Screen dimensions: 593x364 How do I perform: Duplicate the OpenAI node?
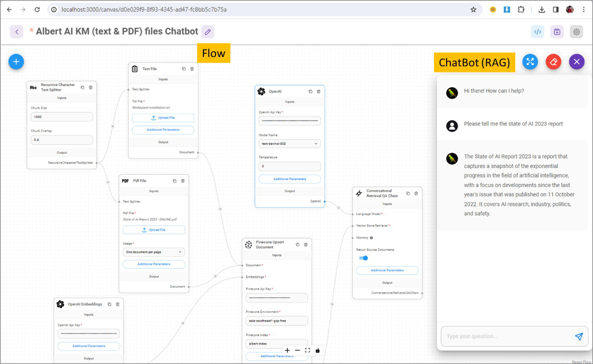click(310, 92)
